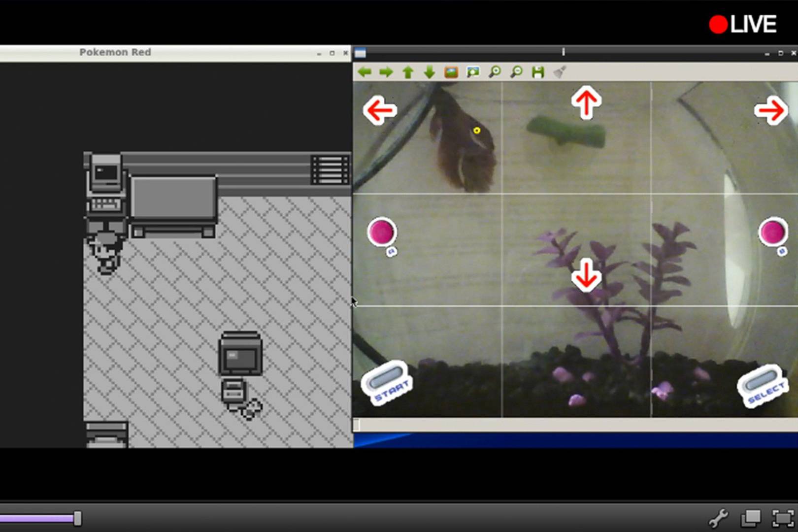798x532 pixels.
Task: Click the green pan-down arrow in toolbar
Action: point(430,72)
